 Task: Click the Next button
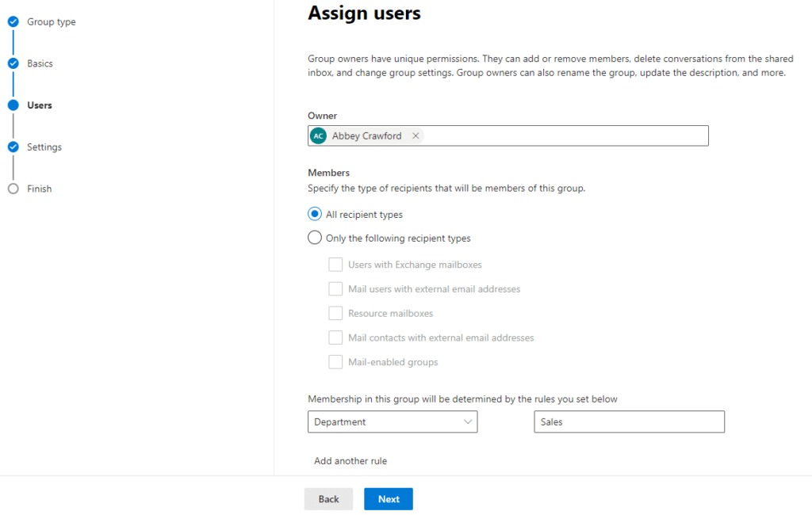(389, 499)
